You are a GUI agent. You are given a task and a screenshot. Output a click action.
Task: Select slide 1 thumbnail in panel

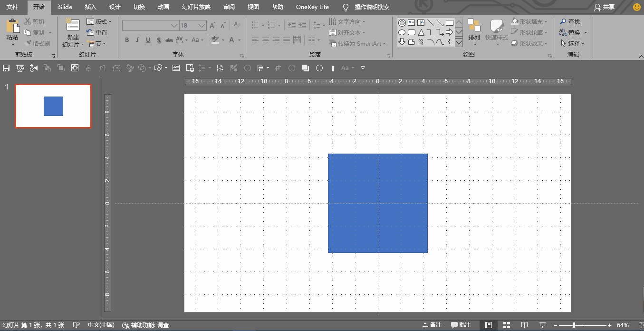pyautogui.click(x=53, y=106)
